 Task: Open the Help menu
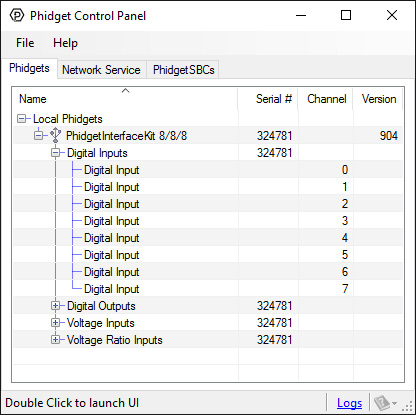click(x=65, y=43)
